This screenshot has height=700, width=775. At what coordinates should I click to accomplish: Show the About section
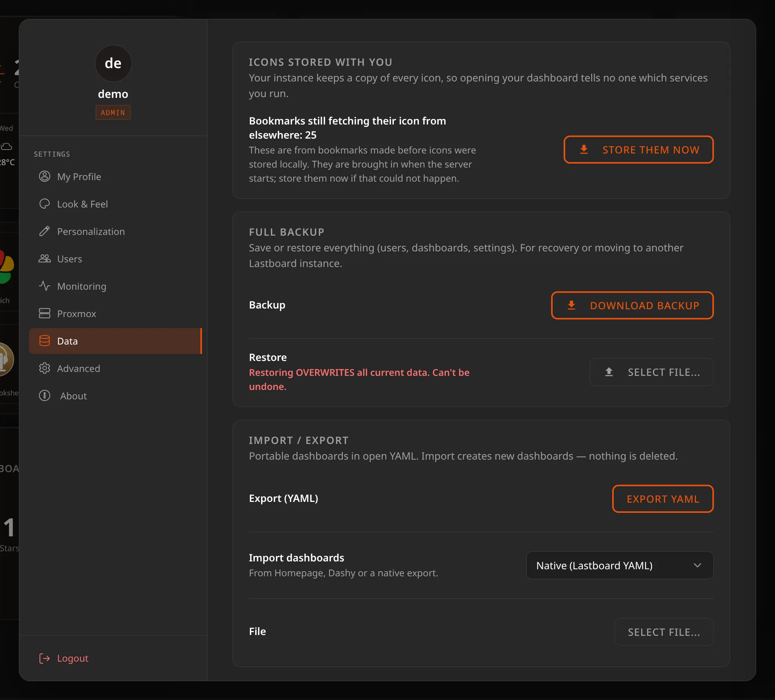115,396
